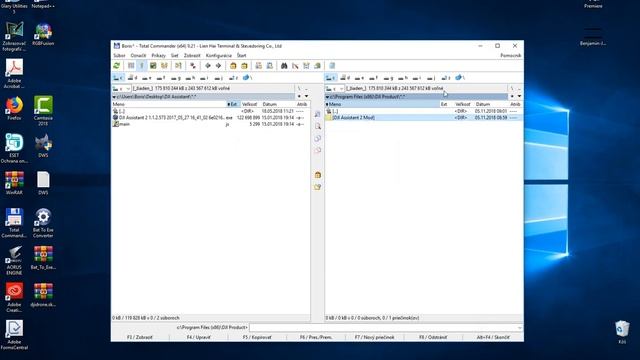Click F4 / Upraviť button
Viewport: 640px width, 360px height.
[199, 338]
